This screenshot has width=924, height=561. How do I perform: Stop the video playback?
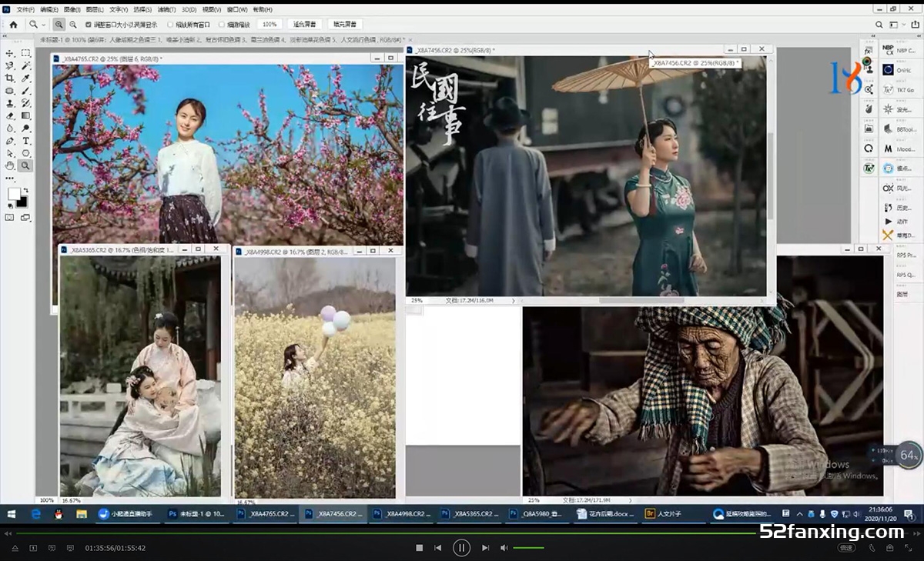coord(420,548)
